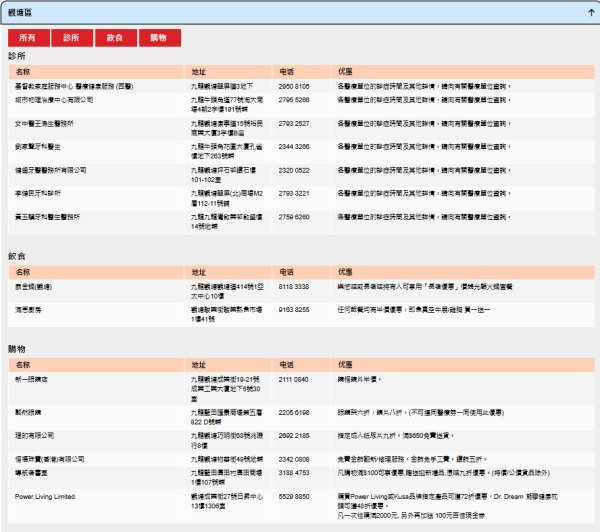Click the offer text containing $100
Image resolution: width=600 pixels, height=532 pixels.
click(x=443, y=473)
